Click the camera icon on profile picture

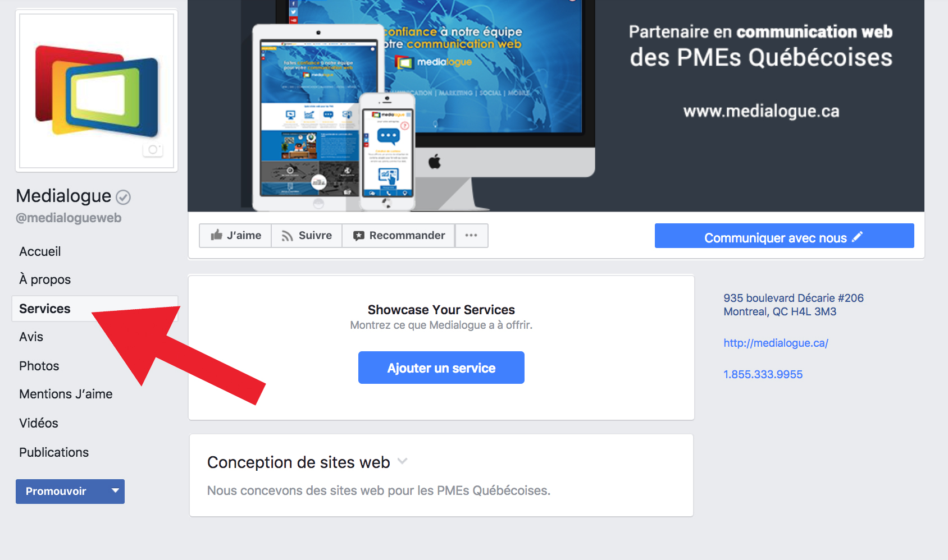(x=153, y=150)
